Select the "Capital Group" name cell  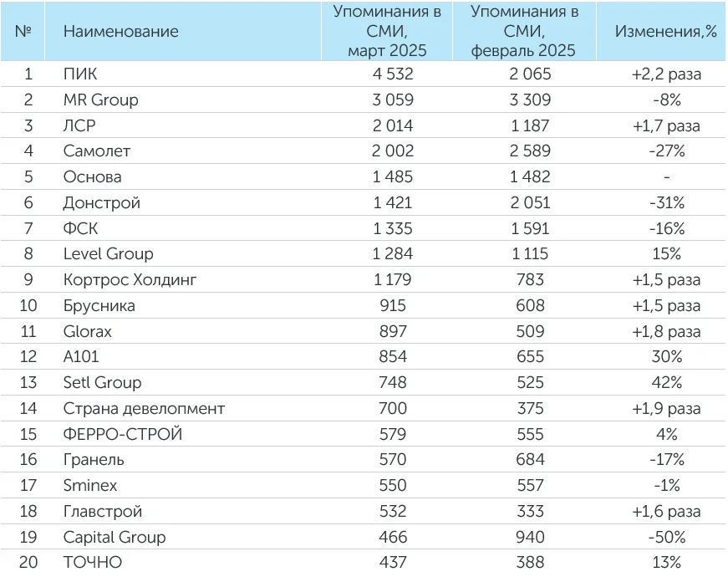point(115,538)
